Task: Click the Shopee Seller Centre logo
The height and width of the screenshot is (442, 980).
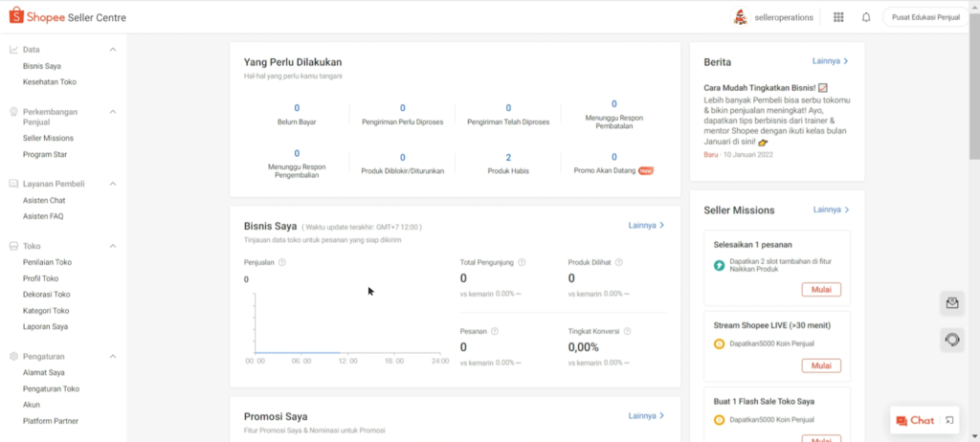Action: pyautogui.click(x=68, y=17)
